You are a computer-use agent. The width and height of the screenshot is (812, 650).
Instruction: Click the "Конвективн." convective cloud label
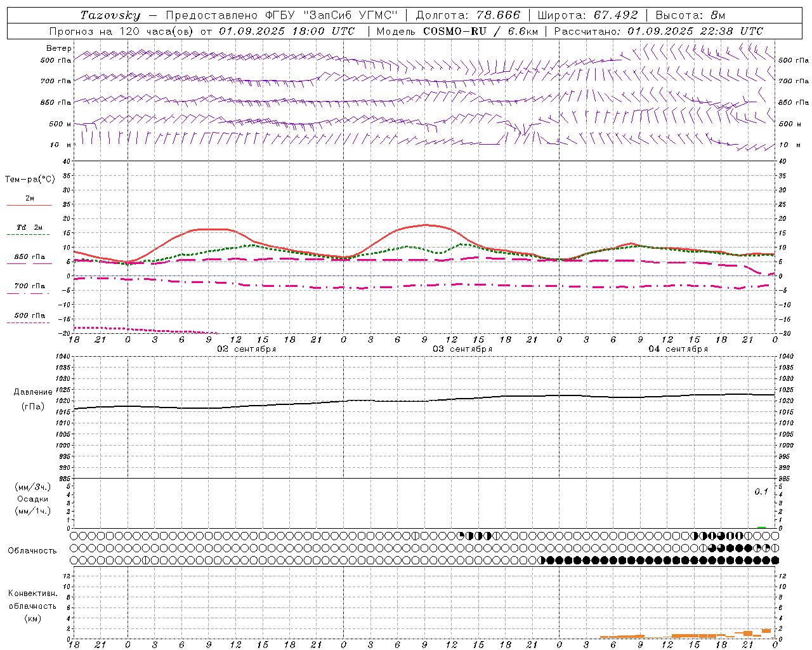tap(32, 594)
